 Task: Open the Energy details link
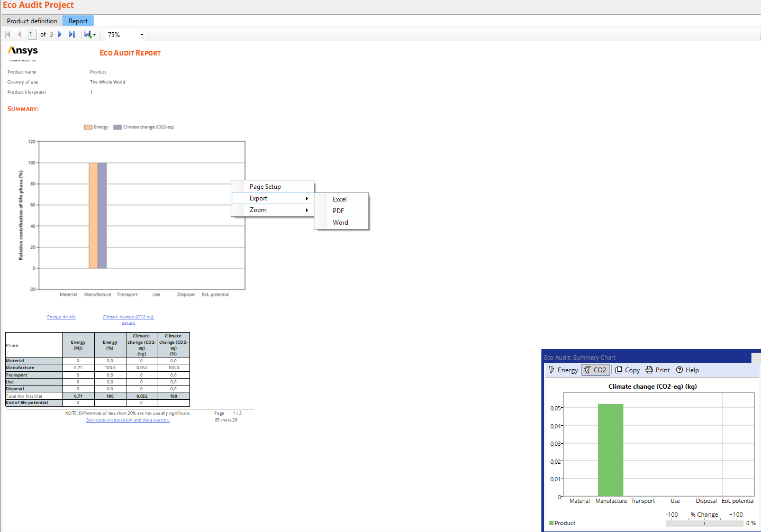coord(61,317)
